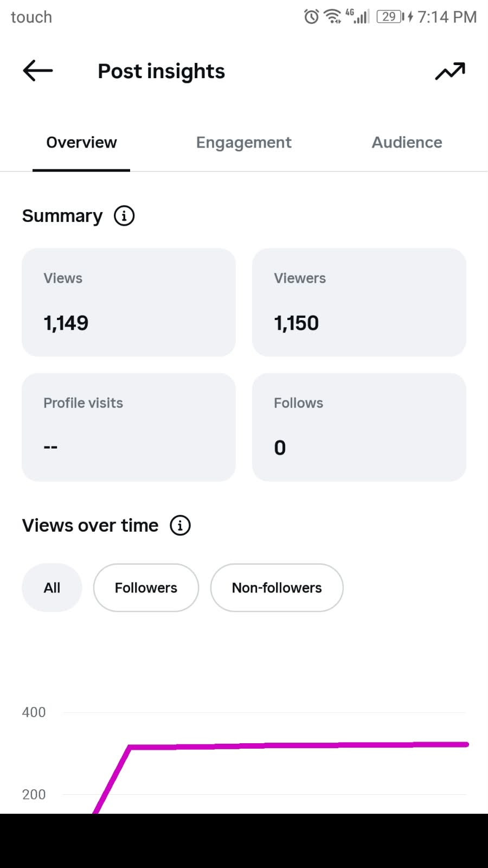Open the Viewers card showing 1,150
This screenshot has height=868, width=488.
point(359,302)
